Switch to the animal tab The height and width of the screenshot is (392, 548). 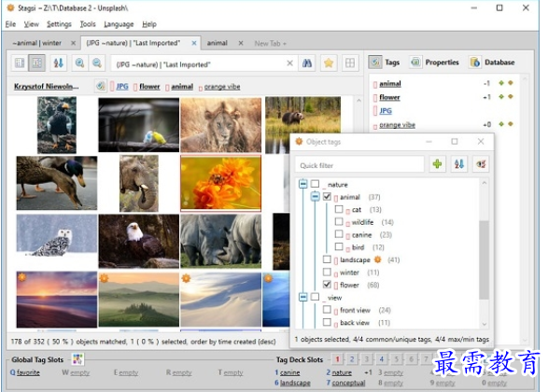point(217,43)
